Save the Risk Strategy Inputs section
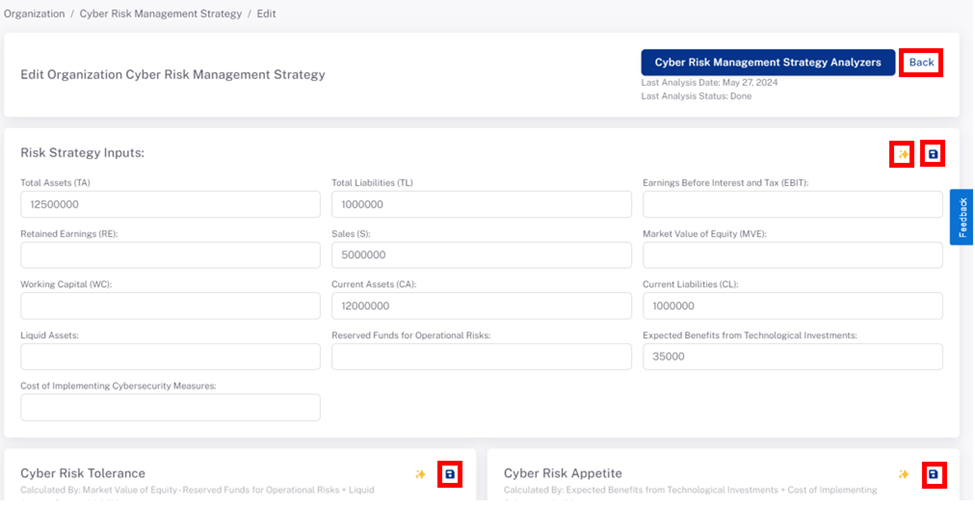This screenshot has height=508, width=975. click(x=933, y=154)
